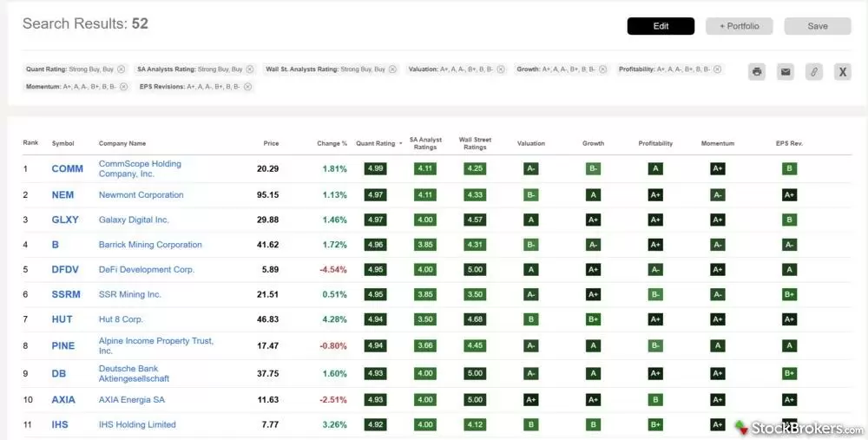Open Newmont Corporation company link
Screen dimensions: 868x440
point(141,194)
